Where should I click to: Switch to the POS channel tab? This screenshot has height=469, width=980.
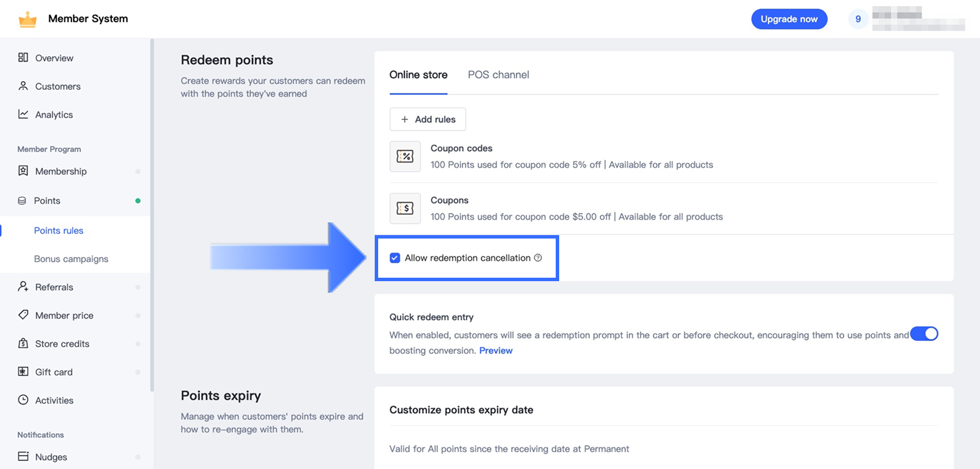coord(498,75)
